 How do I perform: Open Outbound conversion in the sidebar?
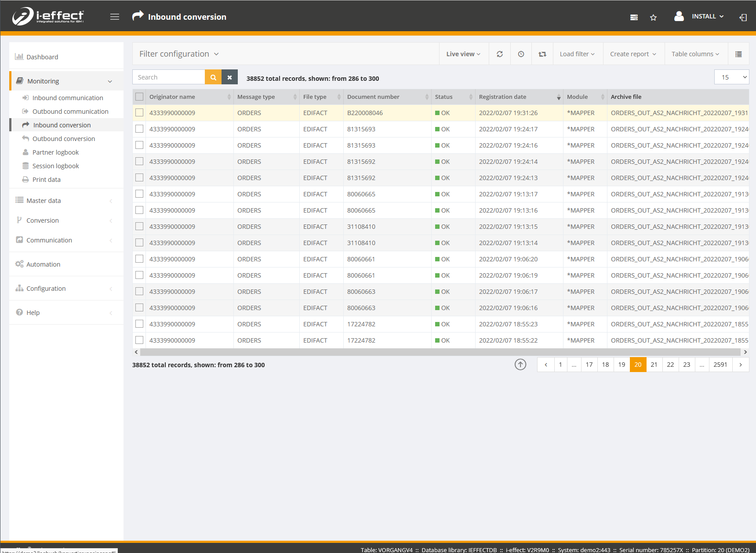[63, 139]
